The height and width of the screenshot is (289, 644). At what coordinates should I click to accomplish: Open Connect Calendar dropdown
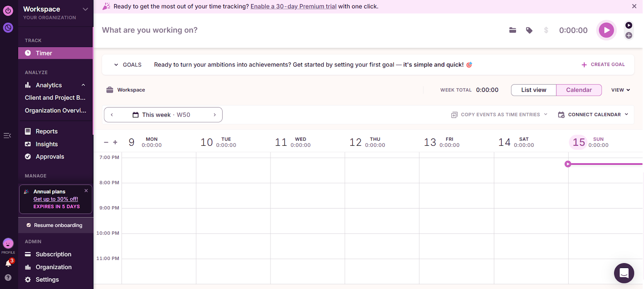click(593, 115)
